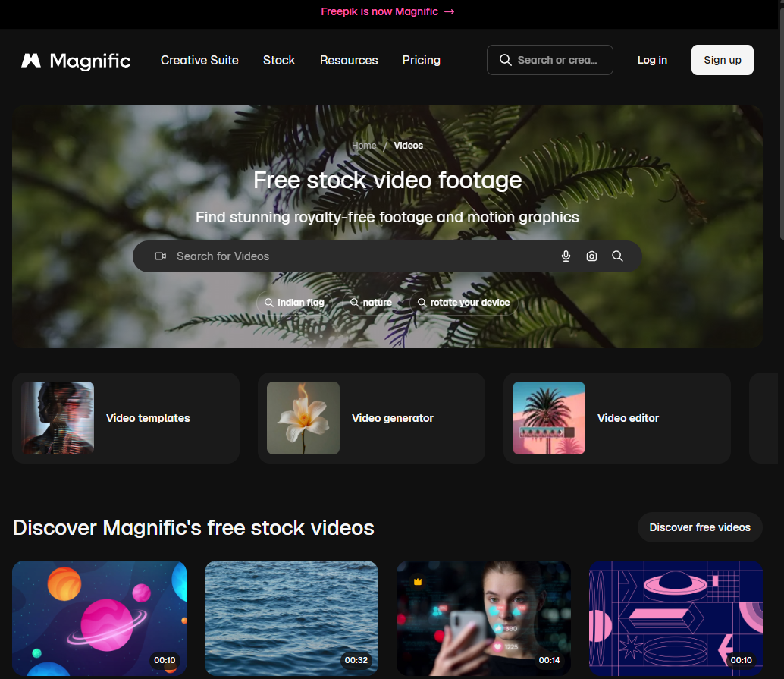
Task: Open the Resources menu
Action: (x=349, y=60)
